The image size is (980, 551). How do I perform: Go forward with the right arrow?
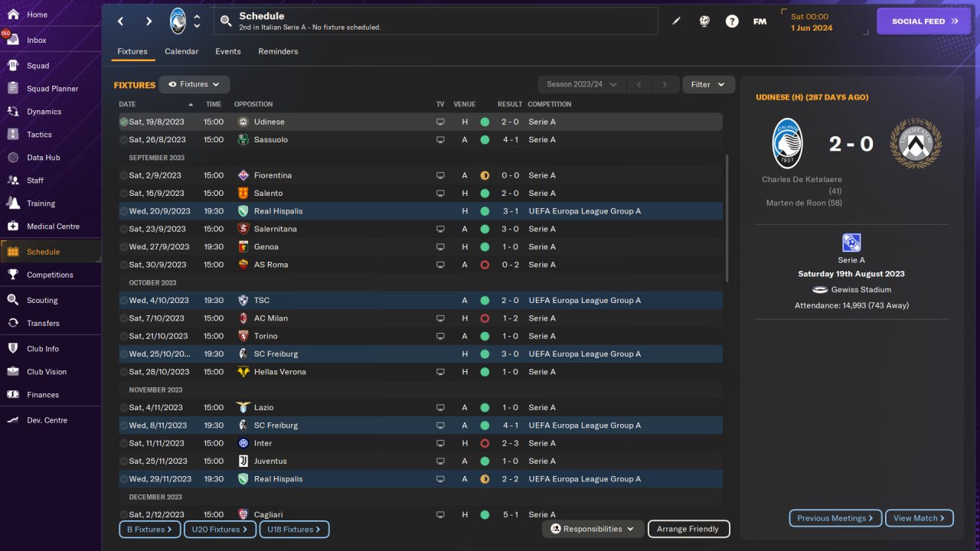[x=149, y=21]
